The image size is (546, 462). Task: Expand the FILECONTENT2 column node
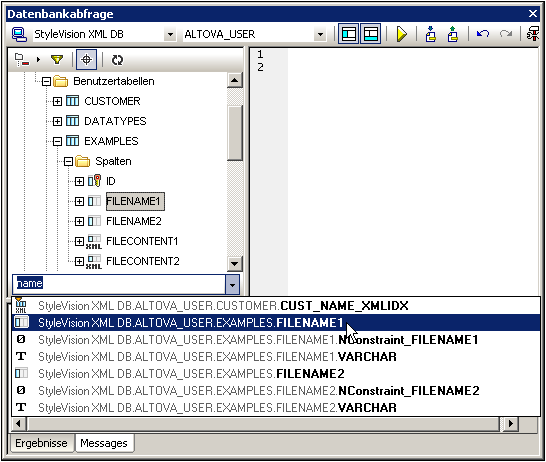pyautogui.click(x=79, y=261)
